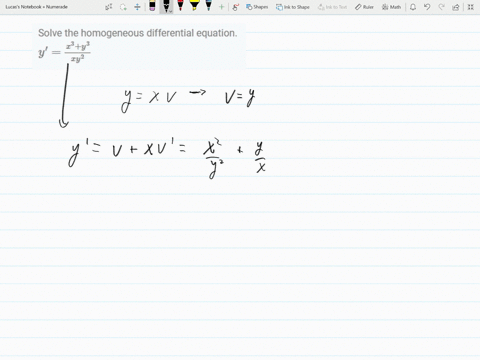Add a new pen with plus icon

[x=221, y=7]
